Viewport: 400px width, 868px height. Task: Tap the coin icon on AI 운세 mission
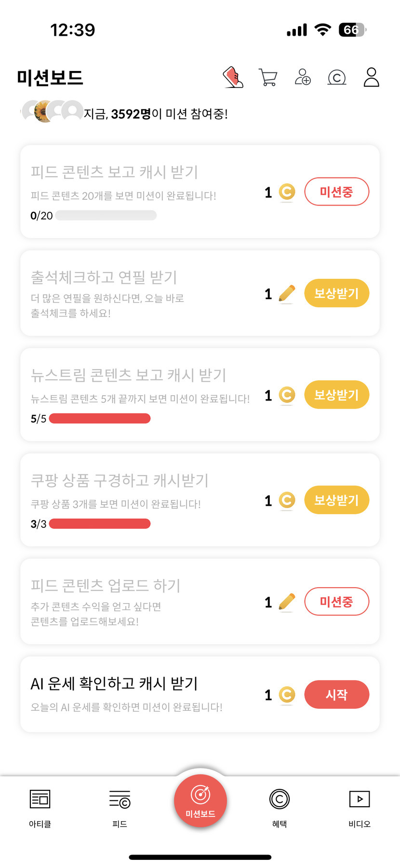pyautogui.click(x=287, y=695)
